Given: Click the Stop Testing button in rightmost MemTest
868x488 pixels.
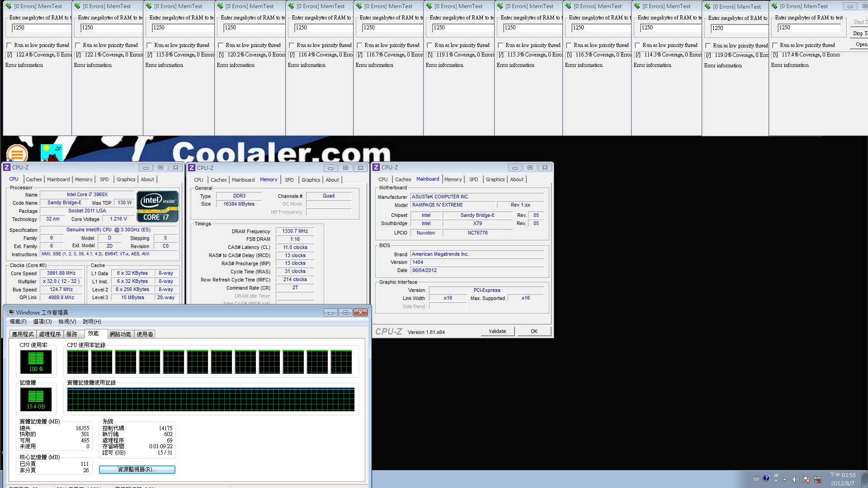Looking at the screenshot, I should pos(859,33).
